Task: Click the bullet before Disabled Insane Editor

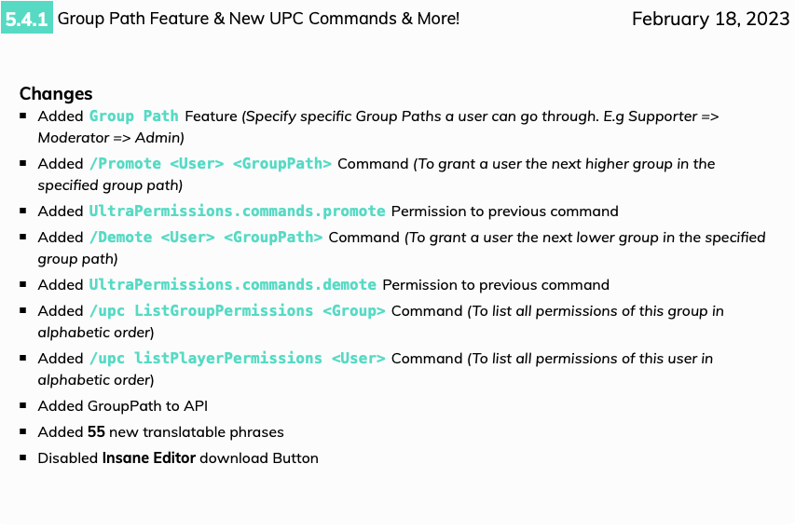Action: tap(22, 457)
